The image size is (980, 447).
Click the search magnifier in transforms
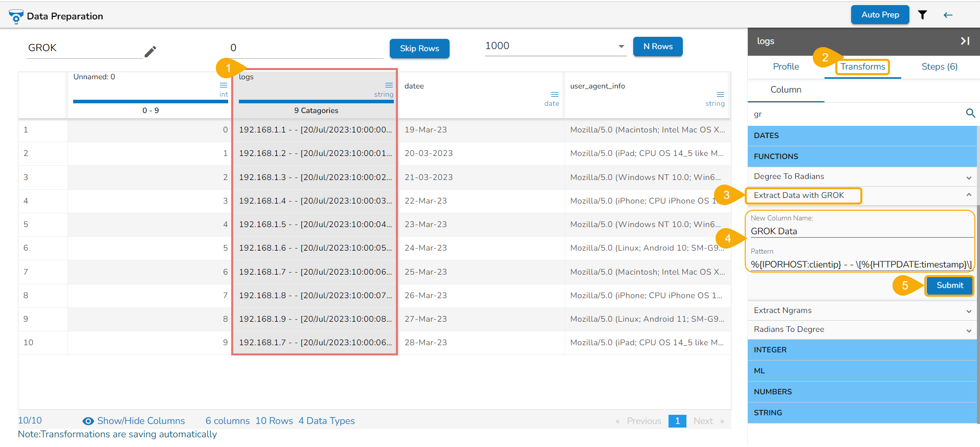pos(970,114)
